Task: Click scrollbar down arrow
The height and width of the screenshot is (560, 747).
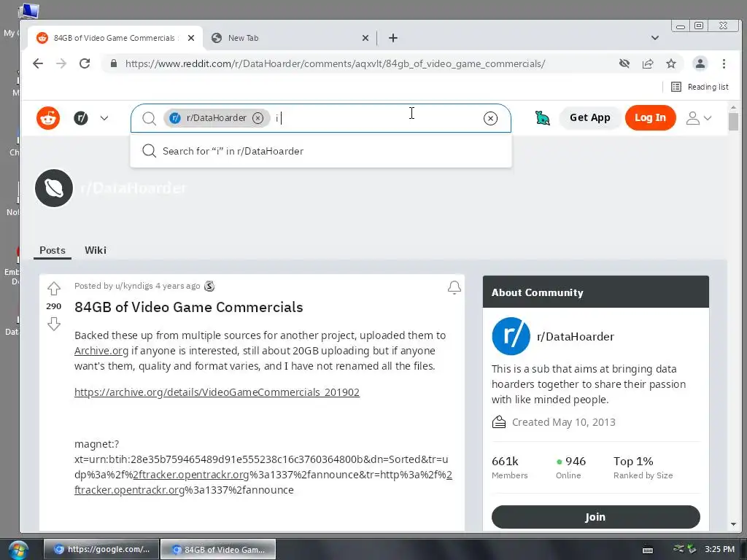Action: click(733, 524)
